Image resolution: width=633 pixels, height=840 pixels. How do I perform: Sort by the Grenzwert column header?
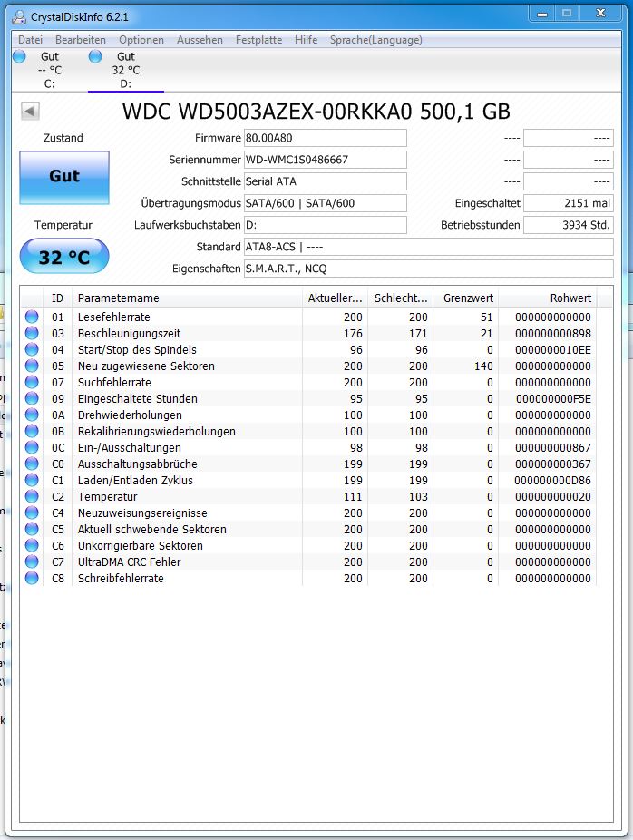click(468, 298)
